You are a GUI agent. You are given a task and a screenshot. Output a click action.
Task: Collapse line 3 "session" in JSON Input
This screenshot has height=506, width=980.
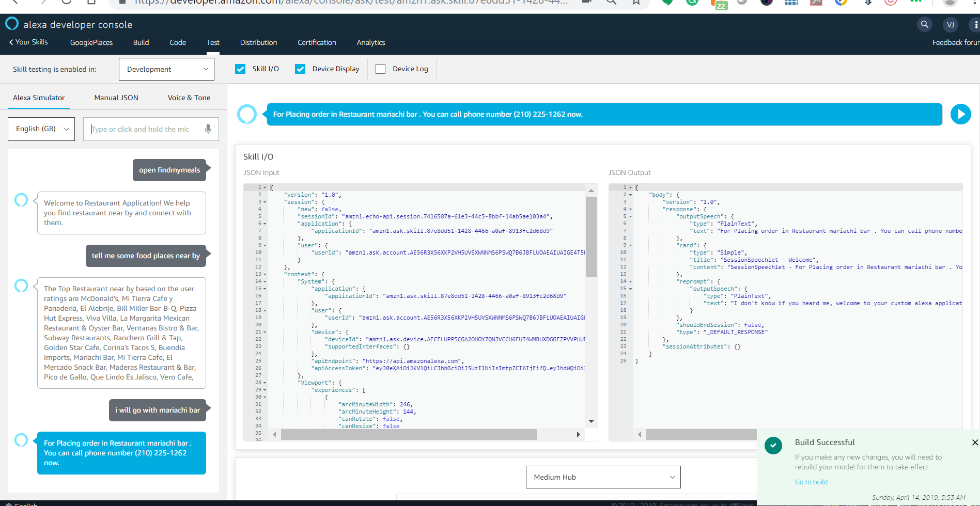coord(265,202)
